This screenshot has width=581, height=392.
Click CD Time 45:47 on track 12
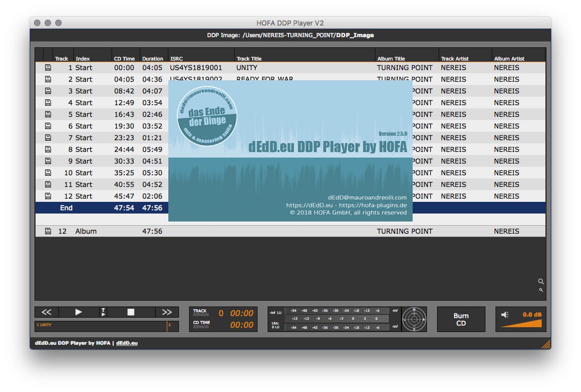pyautogui.click(x=124, y=196)
